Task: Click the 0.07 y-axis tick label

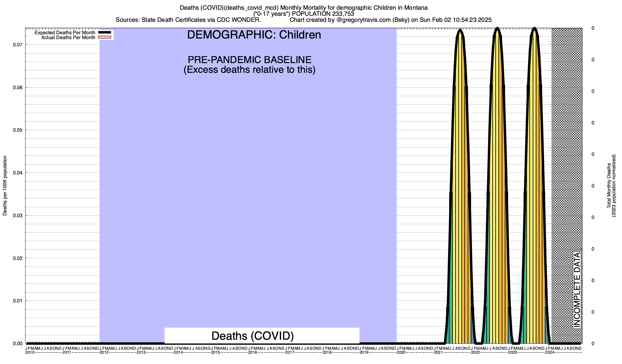Action: pyautogui.click(x=18, y=45)
